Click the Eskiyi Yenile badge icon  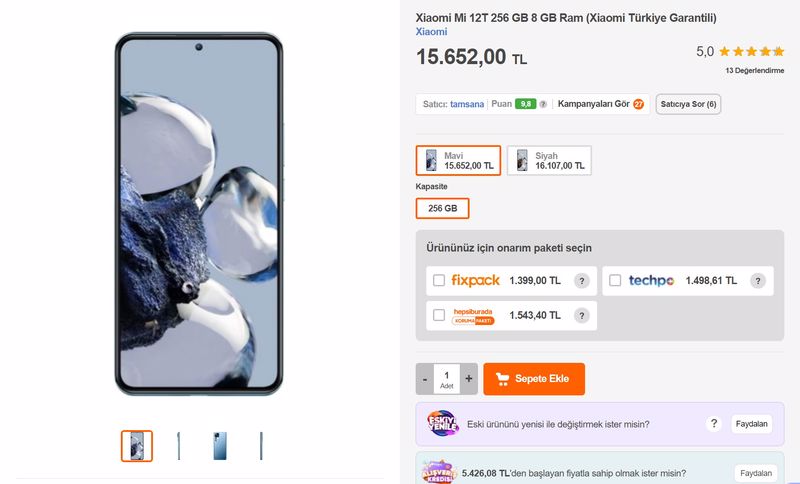click(443, 424)
